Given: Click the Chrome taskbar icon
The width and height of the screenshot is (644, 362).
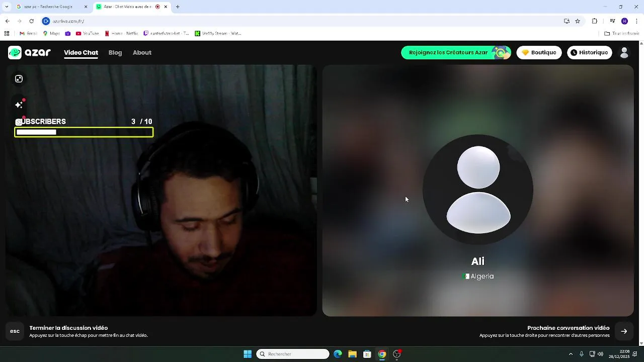Looking at the screenshot, I should 382,354.
